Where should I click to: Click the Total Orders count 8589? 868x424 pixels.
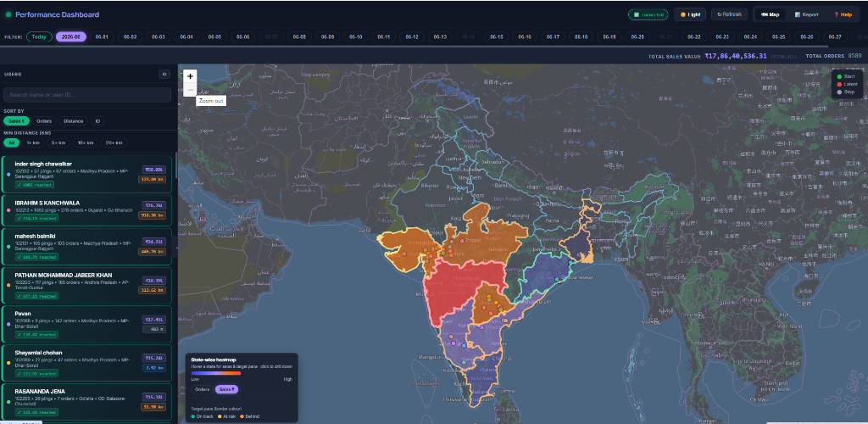point(855,56)
